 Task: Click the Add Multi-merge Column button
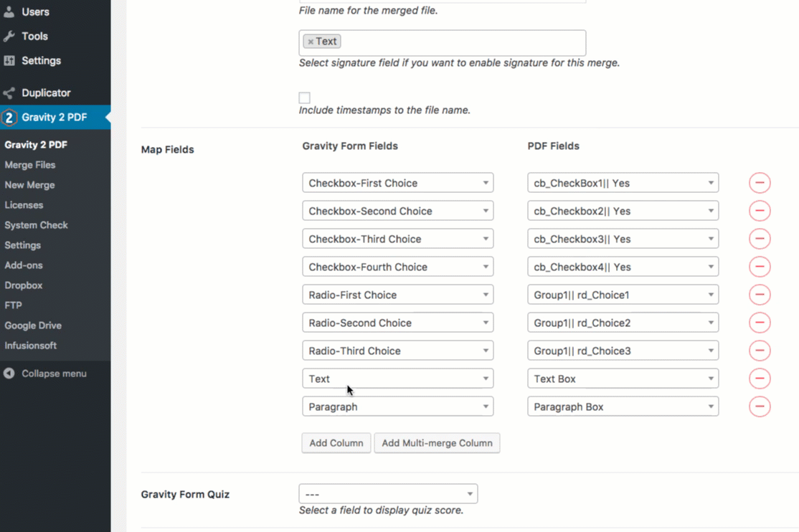[438, 443]
